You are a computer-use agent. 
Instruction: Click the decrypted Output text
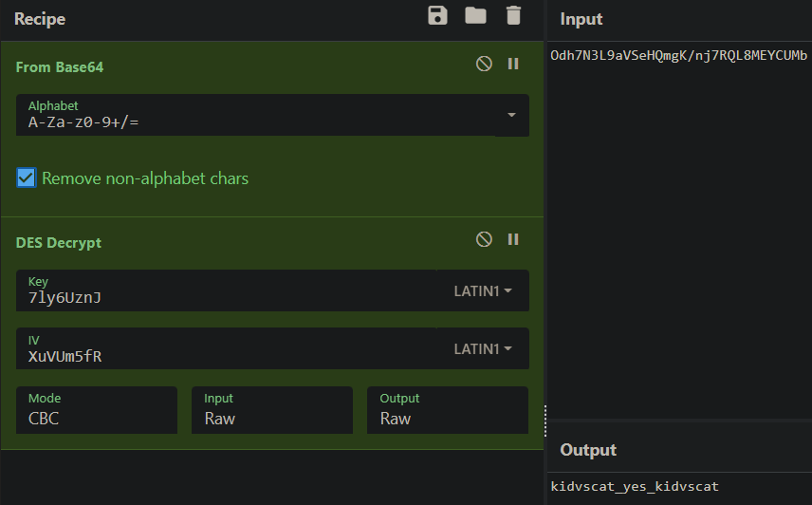635,487
